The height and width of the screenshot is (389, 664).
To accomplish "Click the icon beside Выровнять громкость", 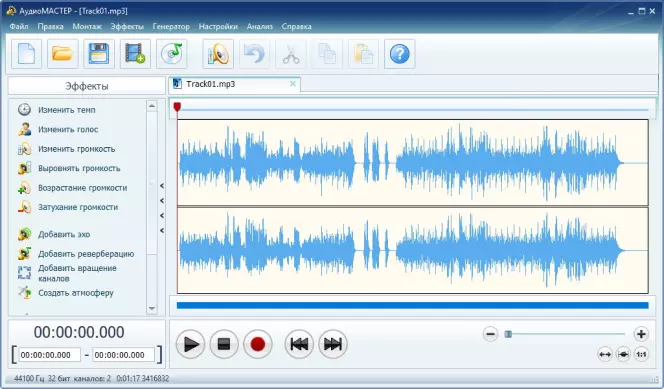I will pyautogui.click(x=25, y=168).
